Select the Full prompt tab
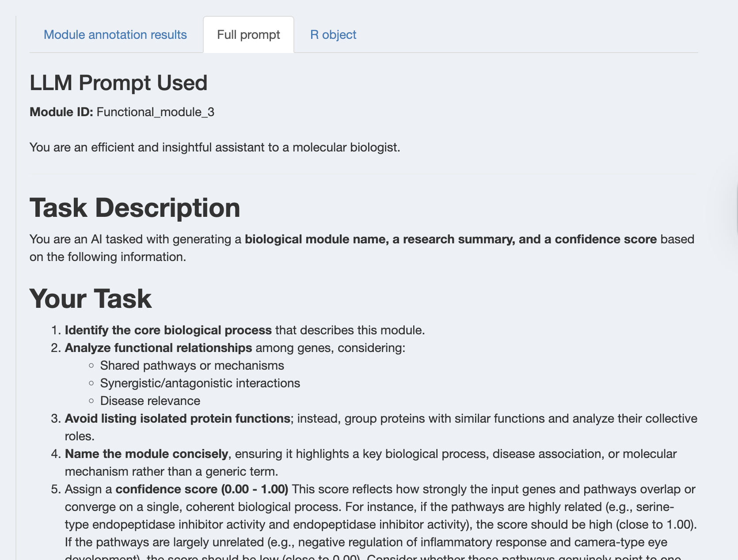The height and width of the screenshot is (560, 738). tap(248, 35)
